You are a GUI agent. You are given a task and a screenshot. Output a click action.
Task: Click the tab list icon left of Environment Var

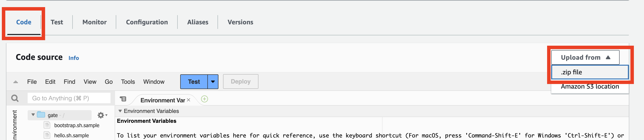click(x=123, y=99)
